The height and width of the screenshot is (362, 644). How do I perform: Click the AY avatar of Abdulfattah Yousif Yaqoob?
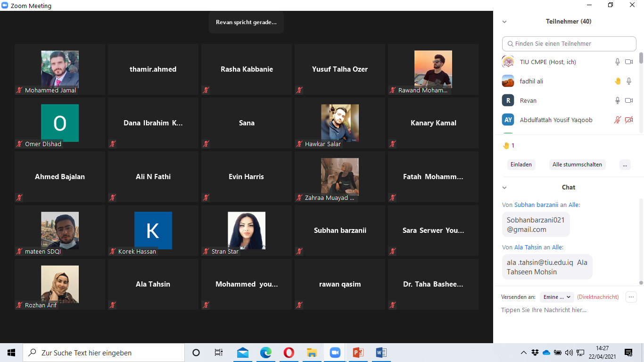(x=508, y=120)
